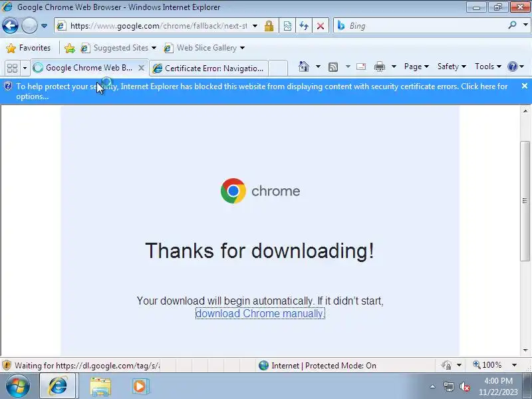Click the address bar URL field
This screenshot has height=399, width=532.
[158, 26]
